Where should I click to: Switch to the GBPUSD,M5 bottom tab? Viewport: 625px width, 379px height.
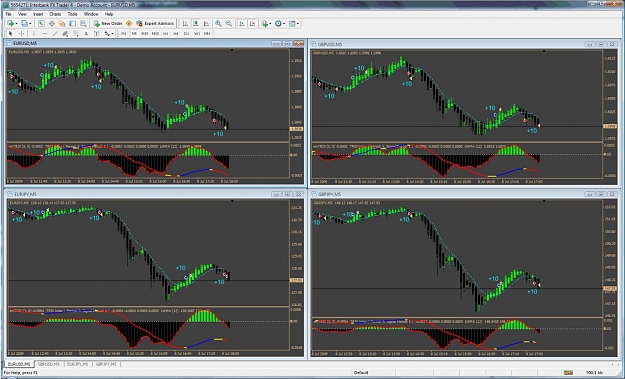tap(49, 364)
